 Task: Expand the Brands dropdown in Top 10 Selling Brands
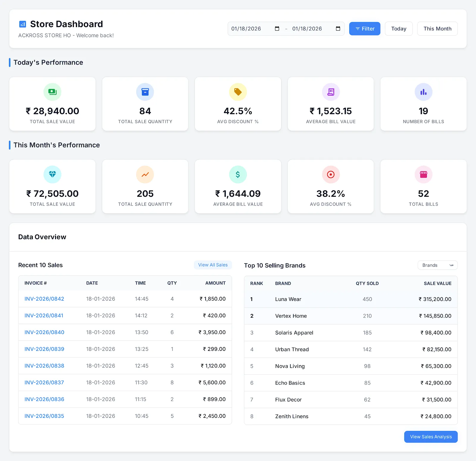tap(437, 265)
